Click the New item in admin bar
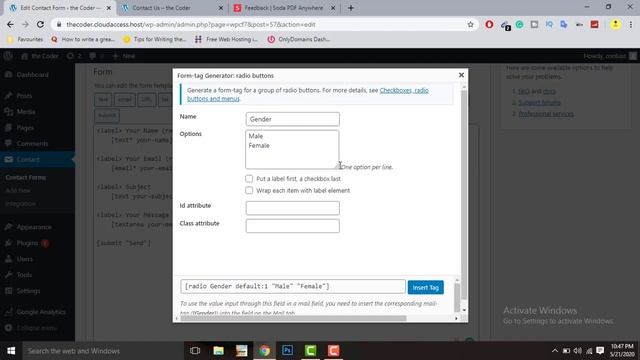This screenshot has width=640, height=360. [124, 56]
